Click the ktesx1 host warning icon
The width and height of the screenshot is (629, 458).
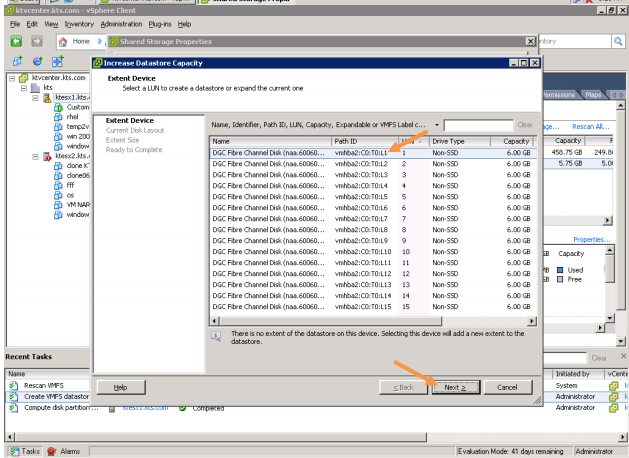(x=47, y=97)
